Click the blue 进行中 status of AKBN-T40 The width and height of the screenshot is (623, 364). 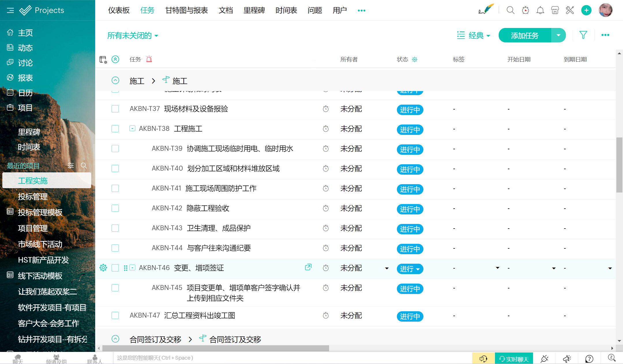click(x=410, y=169)
